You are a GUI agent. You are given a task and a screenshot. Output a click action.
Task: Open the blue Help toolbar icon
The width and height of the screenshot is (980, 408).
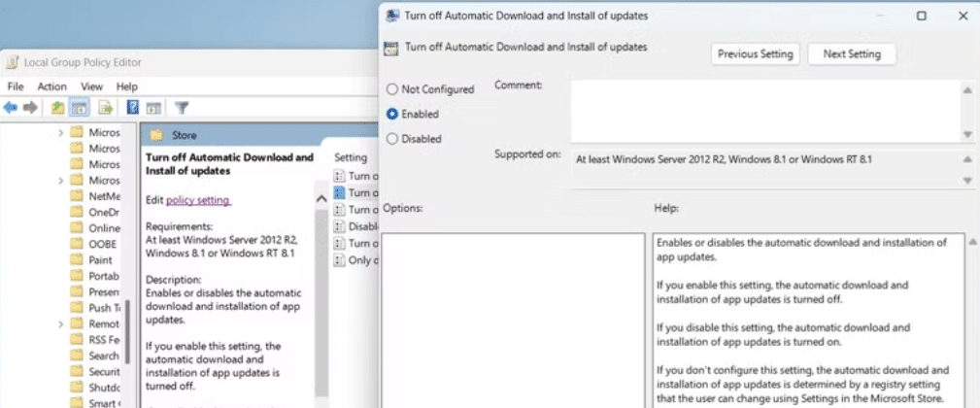click(133, 108)
